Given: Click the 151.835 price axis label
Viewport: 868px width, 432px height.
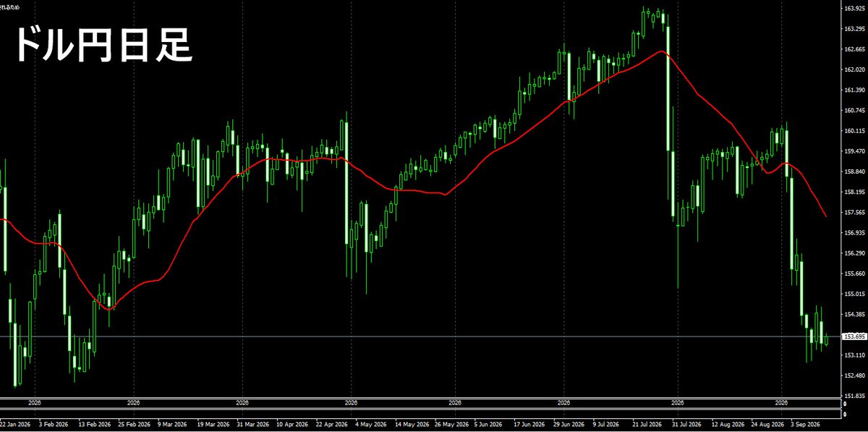Looking at the screenshot, I should point(854,396).
